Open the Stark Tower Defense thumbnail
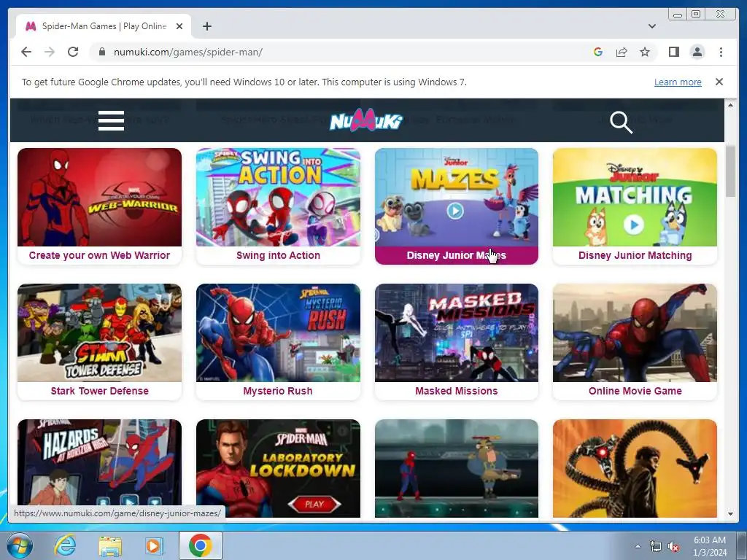This screenshot has width=747, height=560. 99,332
